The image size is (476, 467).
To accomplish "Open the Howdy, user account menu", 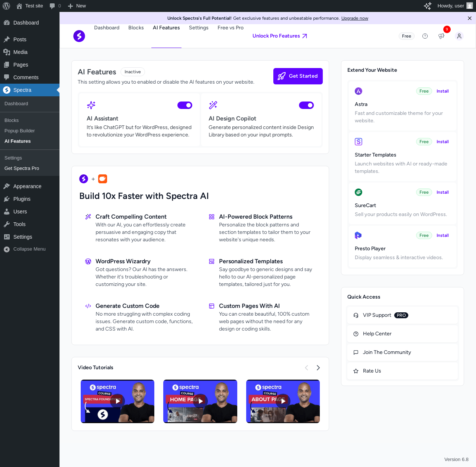I will tap(455, 6).
